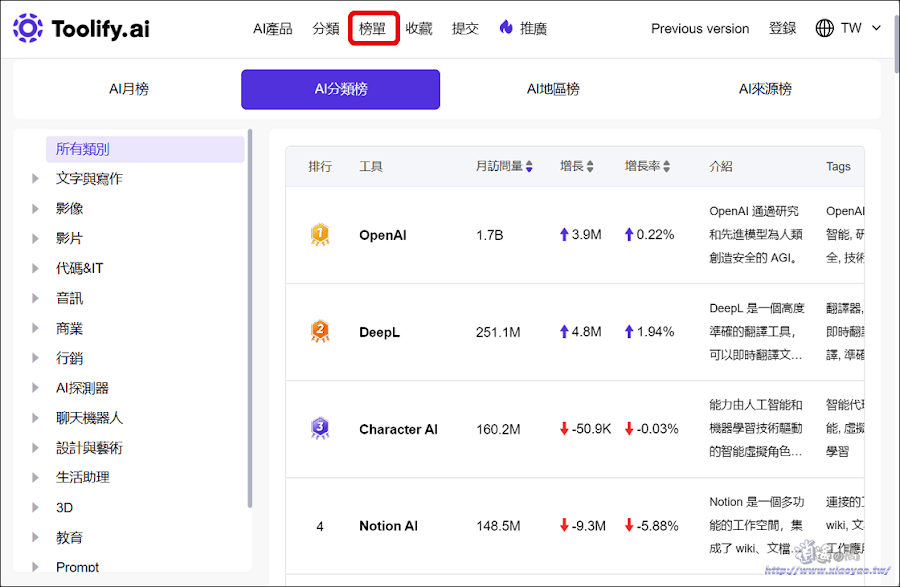Image resolution: width=900 pixels, height=587 pixels.
Task: Click the 介紹 column header
Action: 720,166
